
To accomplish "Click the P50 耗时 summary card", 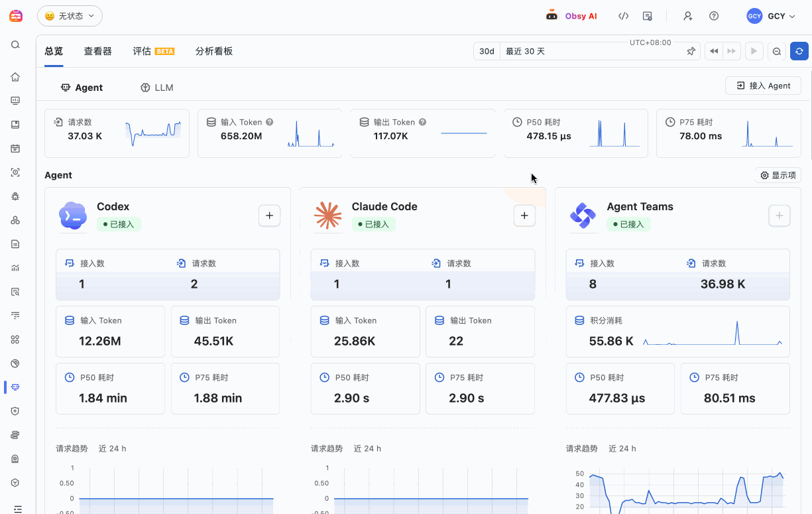I will pyautogui.click(x=576, y=133).
